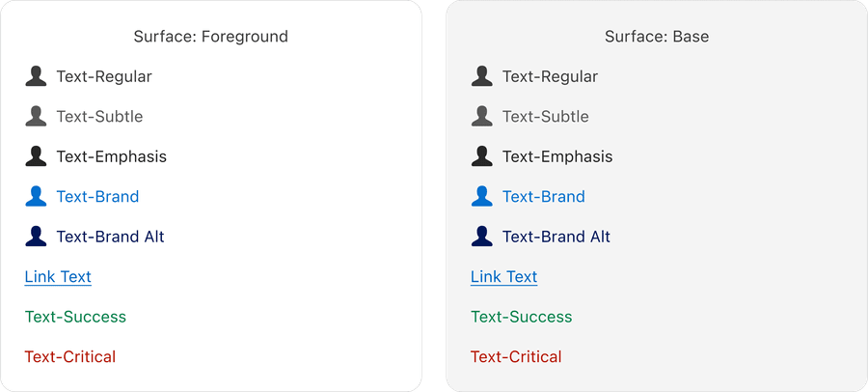Click the Surface: Base heading
The width and height of the screenshot is (868, 392).
pyautogui.click(x=657, y=37)
